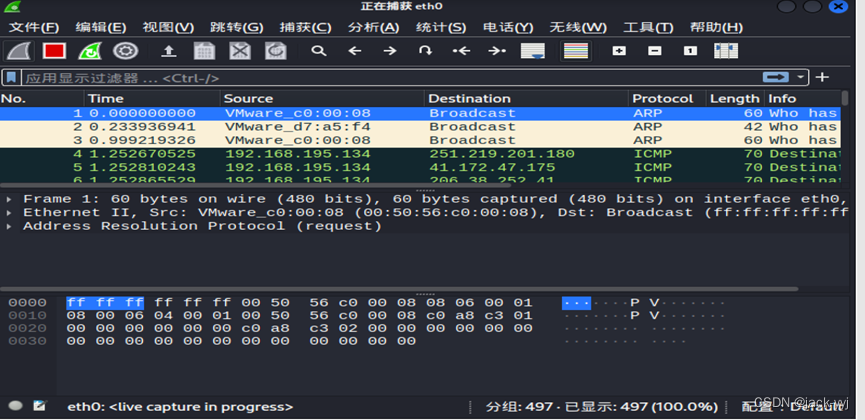Click packet details horizontal scrollbar
The width and height of the screenshot is (865, 420).
click(x=399, y=289)
